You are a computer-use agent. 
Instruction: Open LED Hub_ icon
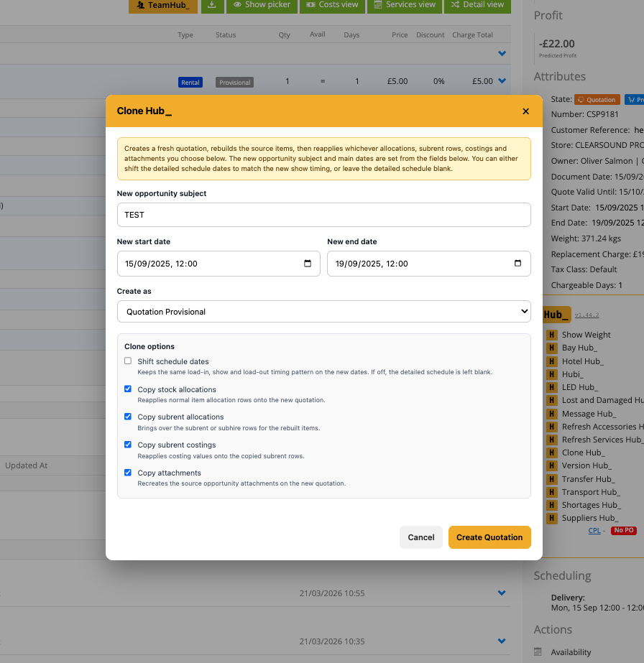(551, 387)
